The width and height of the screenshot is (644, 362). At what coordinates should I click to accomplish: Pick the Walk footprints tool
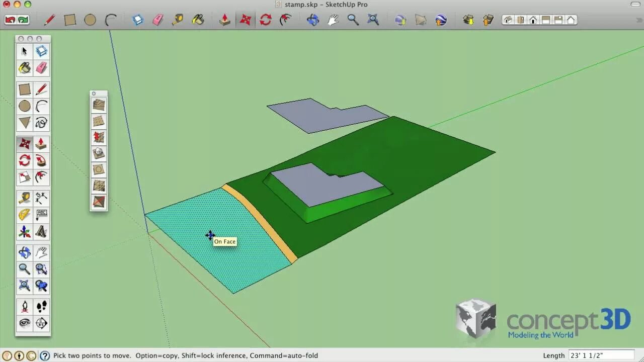coord(41,307)
